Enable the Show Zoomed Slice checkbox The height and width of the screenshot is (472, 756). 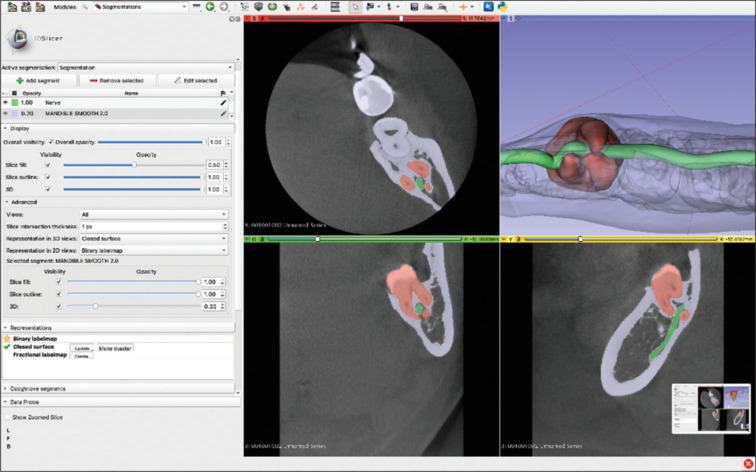6,415
